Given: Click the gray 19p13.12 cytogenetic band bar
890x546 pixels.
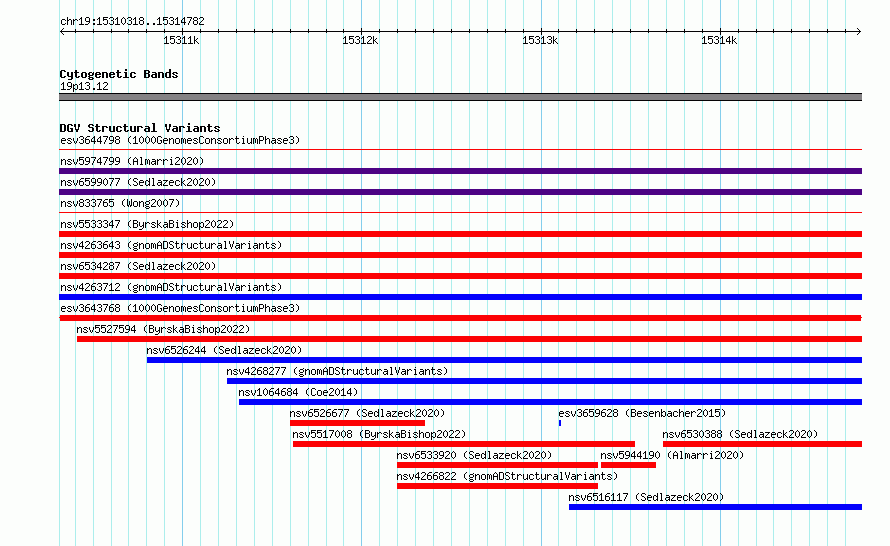Looking at the screenshot, I should tap(460, 97).
